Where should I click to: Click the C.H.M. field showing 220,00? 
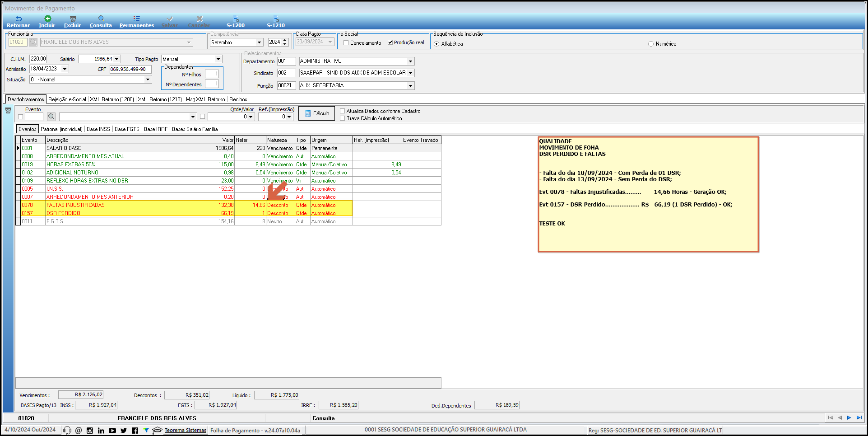[x=38, y=59]
